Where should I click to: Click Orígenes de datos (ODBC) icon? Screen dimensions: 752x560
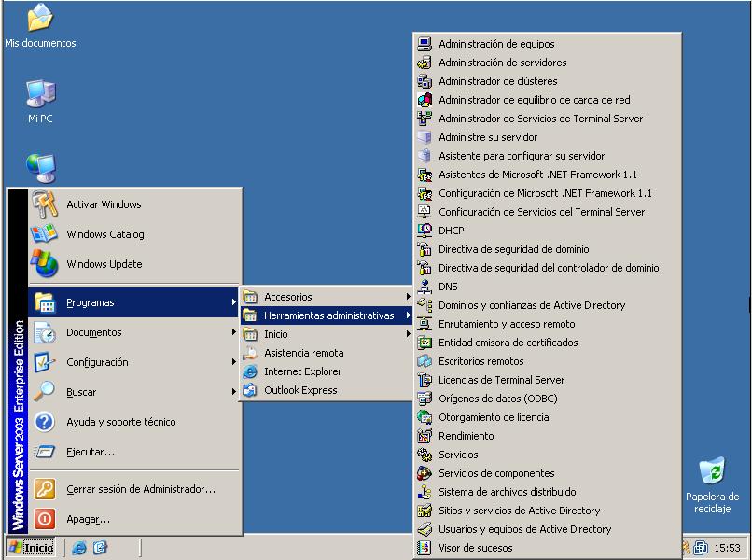(425, 399)
